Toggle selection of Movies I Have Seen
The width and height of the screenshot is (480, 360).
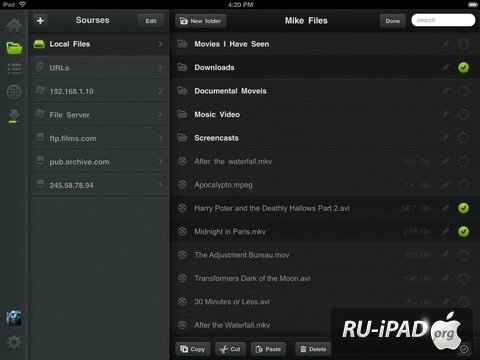[463, 44]
